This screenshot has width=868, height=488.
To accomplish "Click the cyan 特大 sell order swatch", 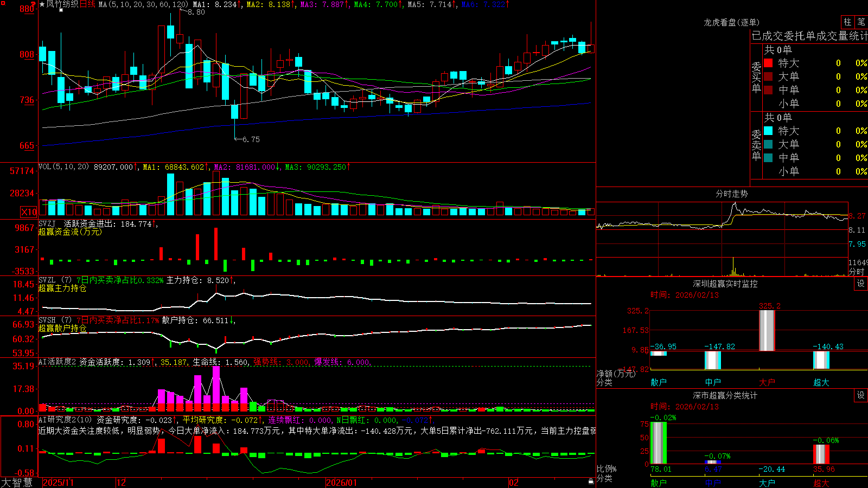I will 768,131.
